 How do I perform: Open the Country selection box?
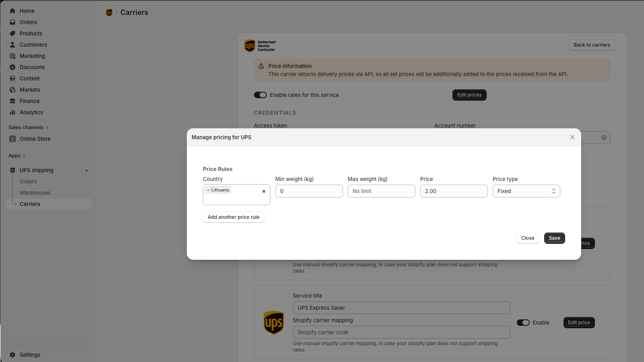(x=237, y=195)
